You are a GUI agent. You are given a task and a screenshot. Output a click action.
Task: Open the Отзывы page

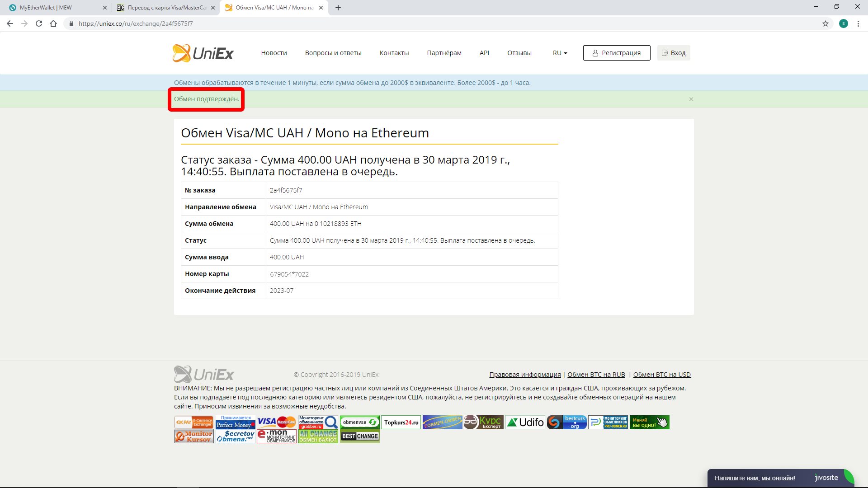519,53
